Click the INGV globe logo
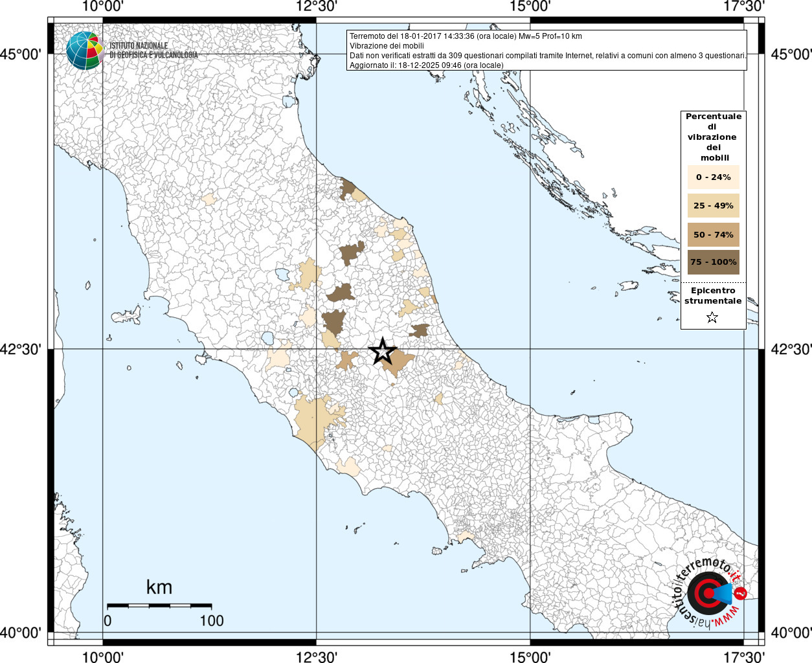812x663 pixels. click(85, 51)
